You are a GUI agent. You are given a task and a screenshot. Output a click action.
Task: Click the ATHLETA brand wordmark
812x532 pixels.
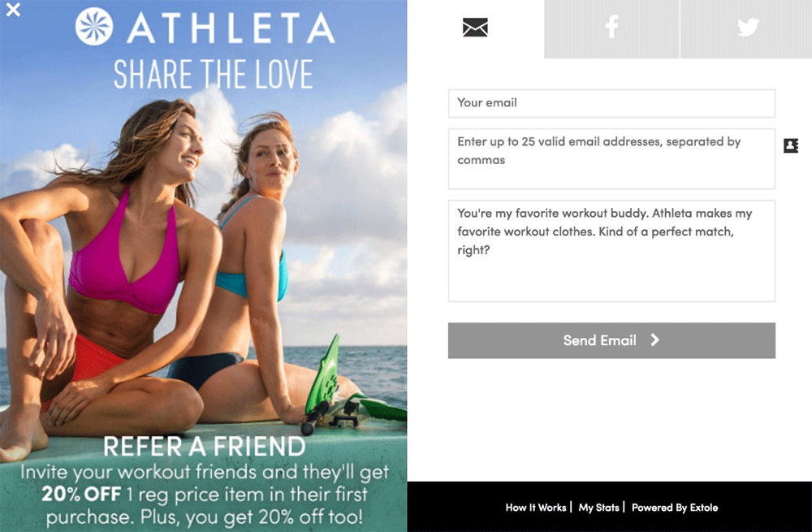coord(231,28)
